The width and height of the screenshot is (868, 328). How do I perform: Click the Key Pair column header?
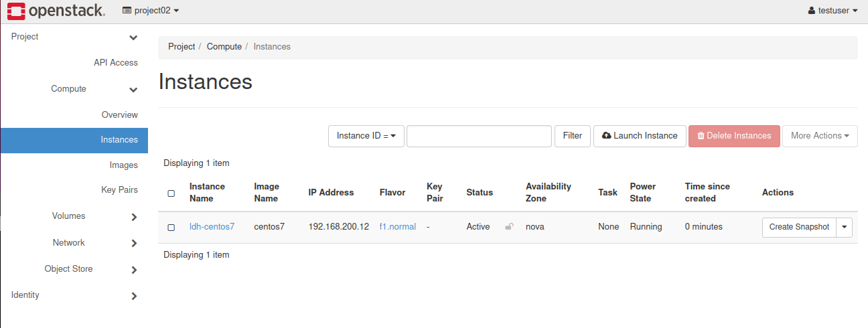pos(435,193)
